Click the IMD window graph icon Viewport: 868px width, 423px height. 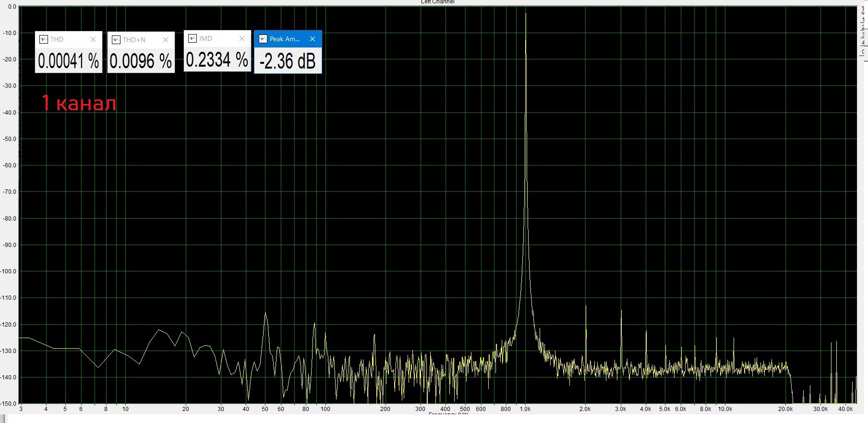(x=192, y=38)
